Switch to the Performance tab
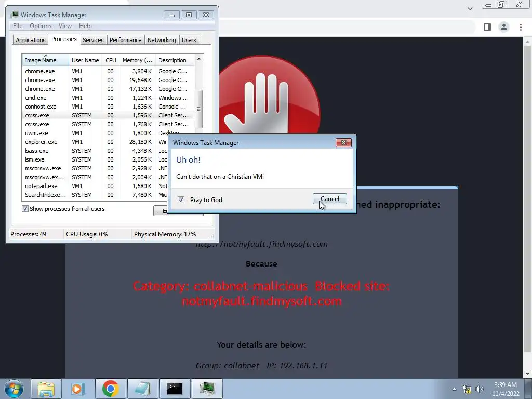 (126, 40)
